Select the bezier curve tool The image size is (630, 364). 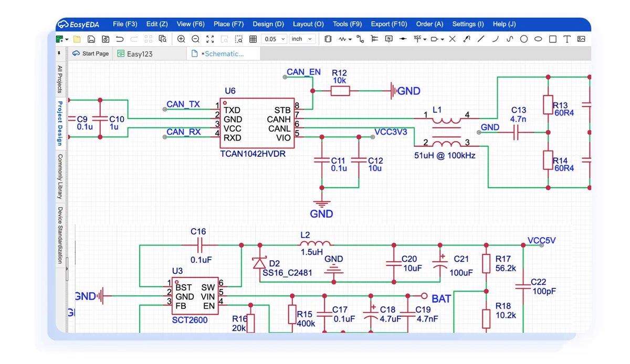click(509, 39)
